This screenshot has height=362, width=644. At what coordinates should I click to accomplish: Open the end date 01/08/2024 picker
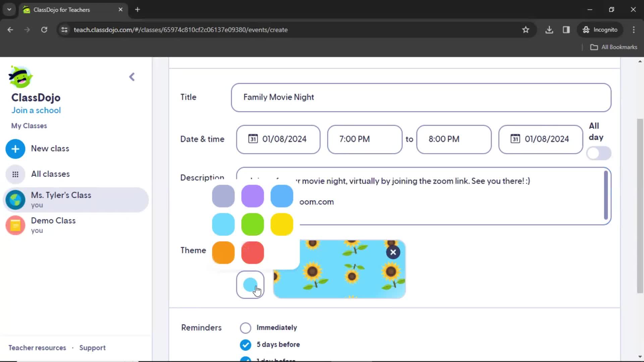pos(540,139)
